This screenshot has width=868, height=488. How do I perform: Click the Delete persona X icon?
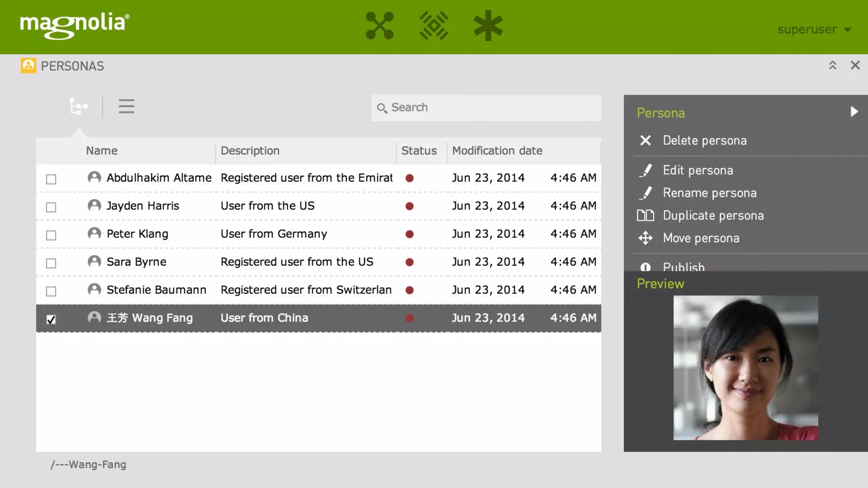coord(645,140)
